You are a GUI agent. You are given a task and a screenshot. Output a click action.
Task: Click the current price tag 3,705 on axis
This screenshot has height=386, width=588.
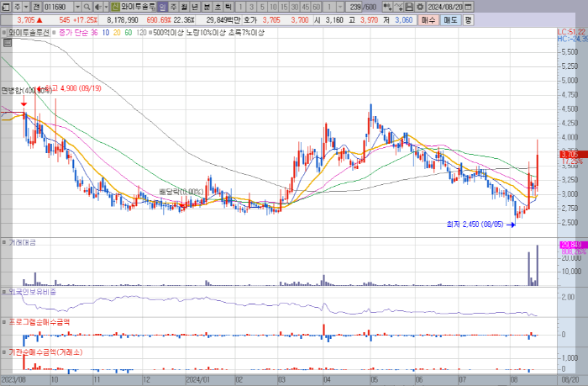coord(574,155)
